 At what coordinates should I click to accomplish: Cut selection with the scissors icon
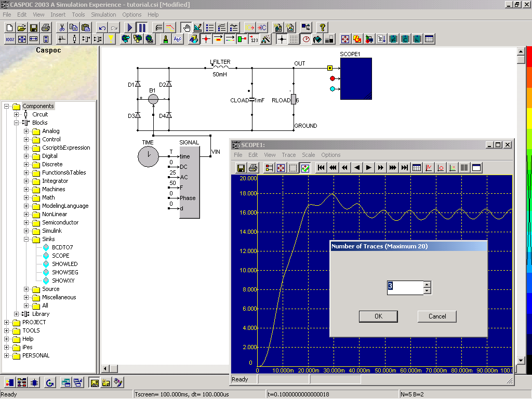[62, 28]
